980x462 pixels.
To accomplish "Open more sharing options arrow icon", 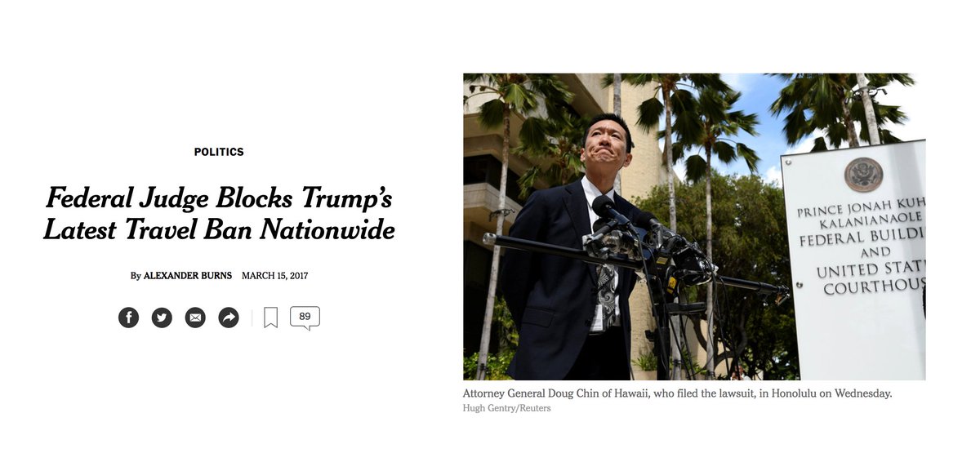I will pos(229,318).
